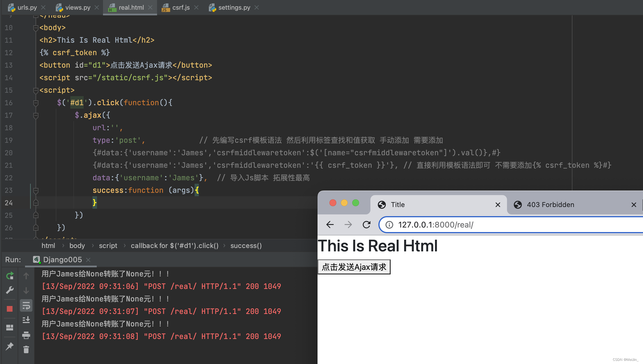Collapse the click function fold on line 16

(x=36, y=103)
